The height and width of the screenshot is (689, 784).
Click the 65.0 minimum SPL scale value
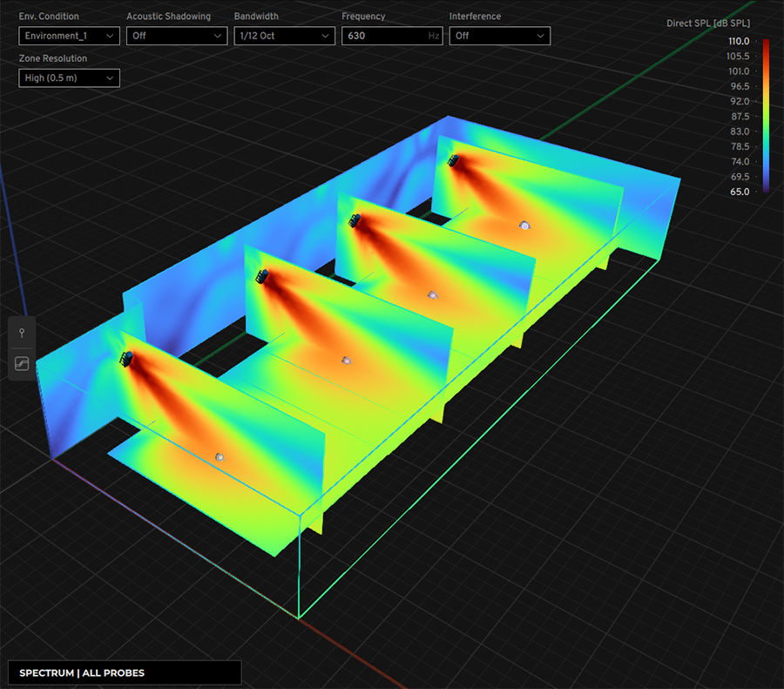coord(739,192)
